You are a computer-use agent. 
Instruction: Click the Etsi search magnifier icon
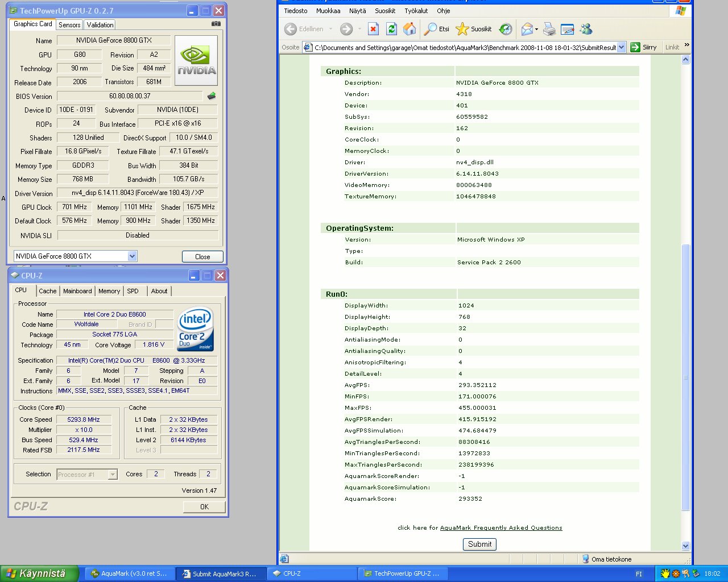(431, 29)
